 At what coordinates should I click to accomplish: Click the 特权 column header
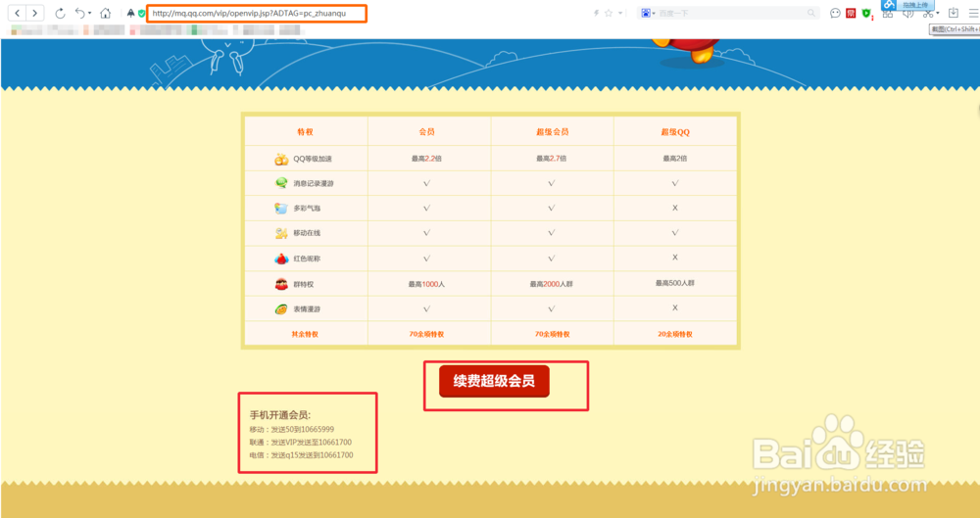coord(305,132)
